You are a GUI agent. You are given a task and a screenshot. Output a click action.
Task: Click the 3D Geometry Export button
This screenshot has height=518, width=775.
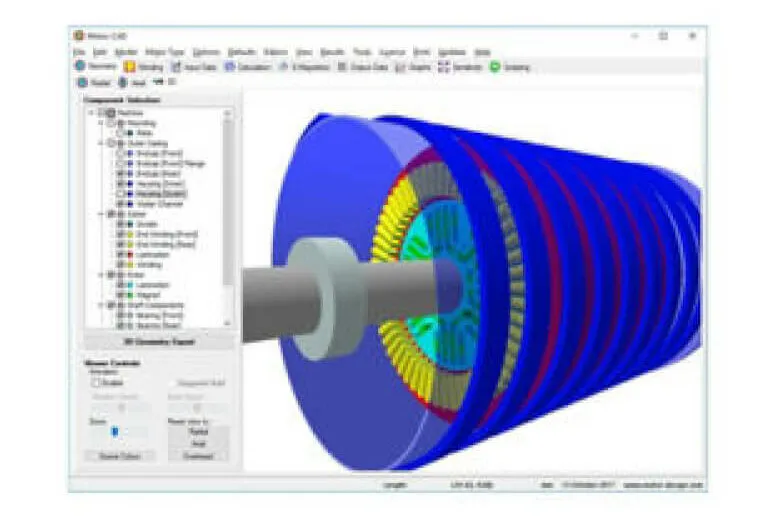[157, 342]
